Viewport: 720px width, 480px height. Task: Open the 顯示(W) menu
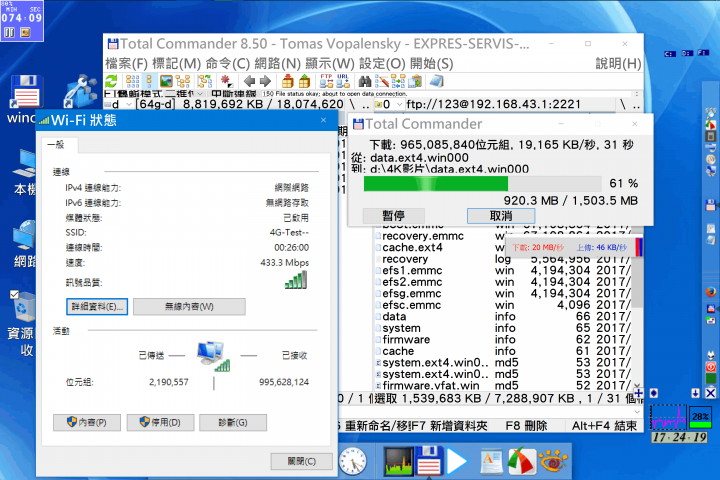coord(330,63)
